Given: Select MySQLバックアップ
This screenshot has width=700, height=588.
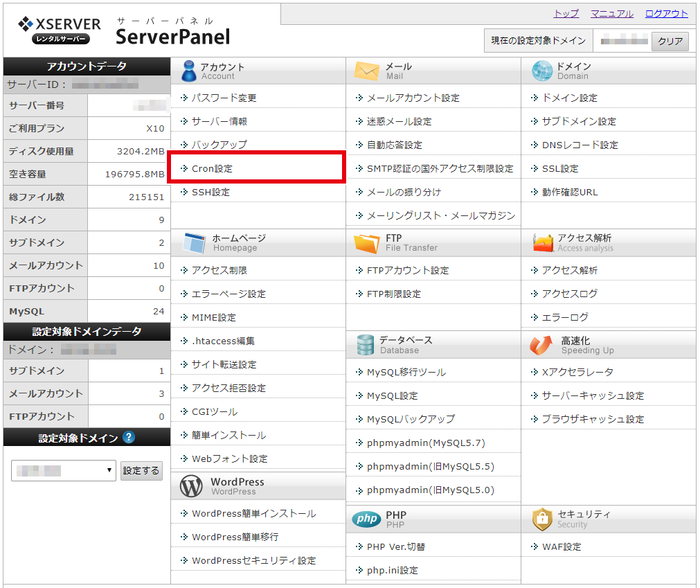Looking at the screenshot, I should tap(411, 419).
